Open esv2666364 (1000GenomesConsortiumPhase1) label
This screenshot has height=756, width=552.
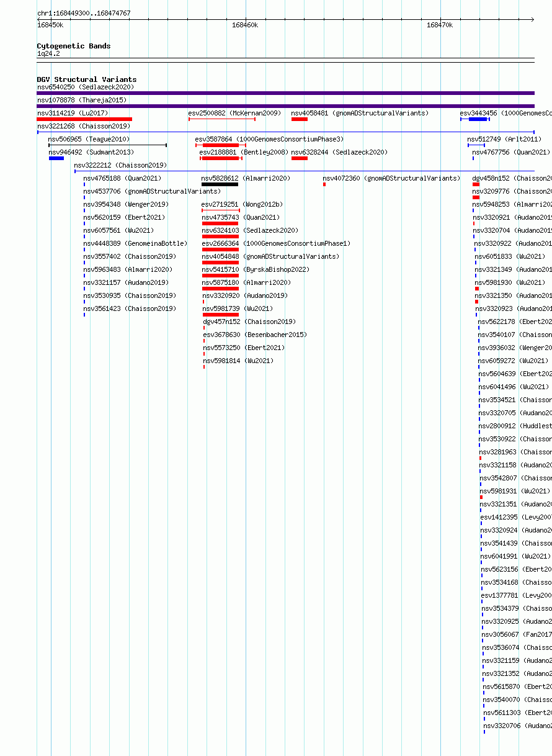tap(276, 243)
